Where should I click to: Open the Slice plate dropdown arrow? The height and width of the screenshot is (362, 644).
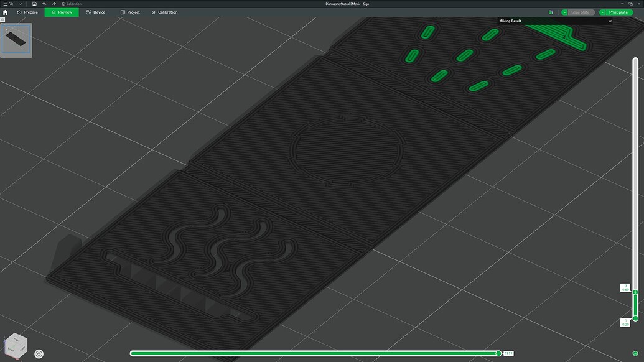(564, 12)
